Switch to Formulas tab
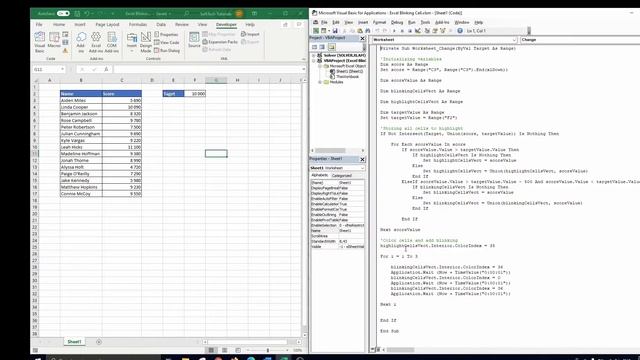The width and height of the screenshot is (640, 360). 138,24
